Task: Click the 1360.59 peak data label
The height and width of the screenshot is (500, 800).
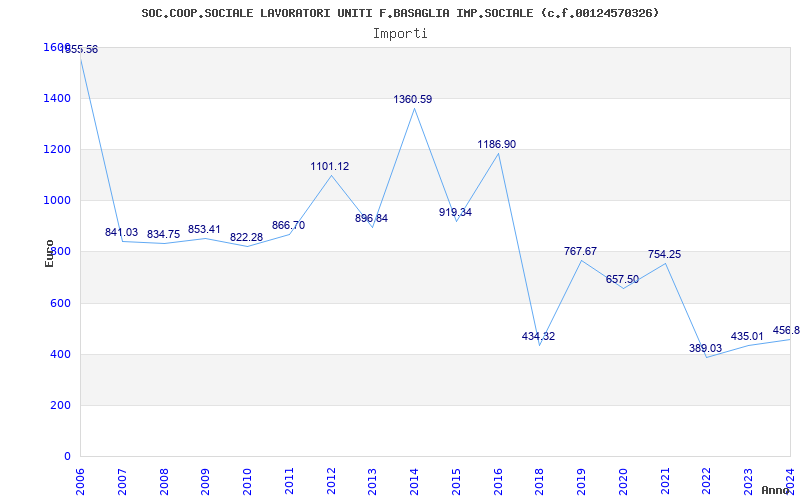Action: tap(412, 99)
